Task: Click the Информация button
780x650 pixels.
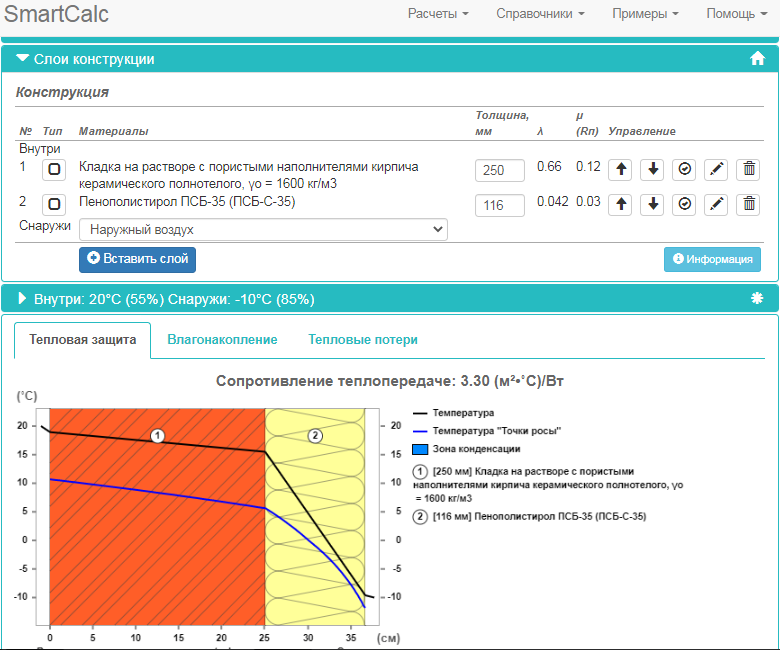Action: tap(712, 259)
